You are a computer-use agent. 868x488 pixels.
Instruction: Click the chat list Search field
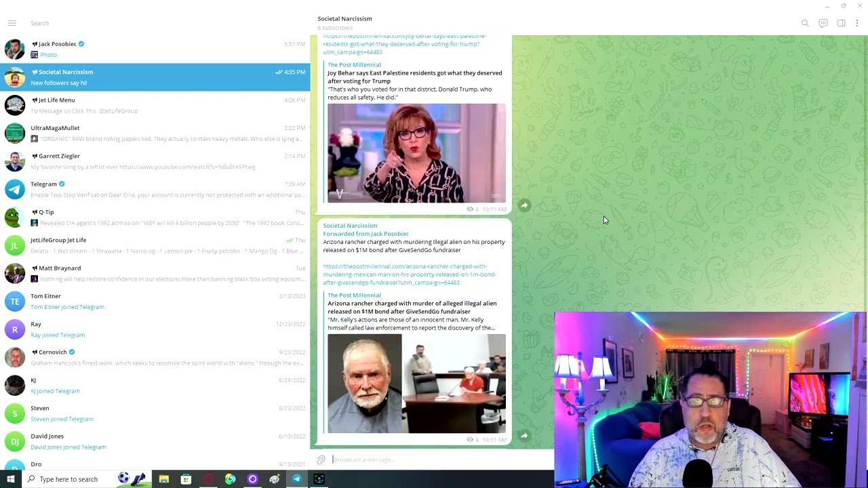pos(163,23)
